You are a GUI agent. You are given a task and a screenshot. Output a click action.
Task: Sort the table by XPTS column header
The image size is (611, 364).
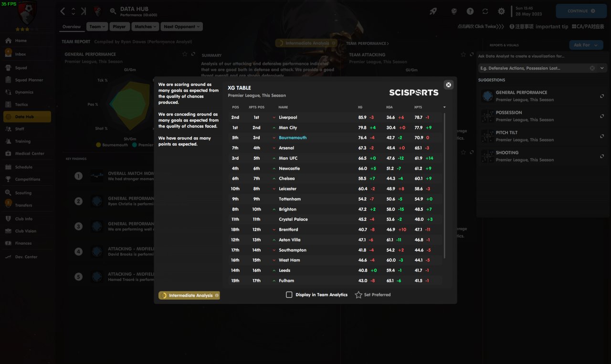[418, 107]
